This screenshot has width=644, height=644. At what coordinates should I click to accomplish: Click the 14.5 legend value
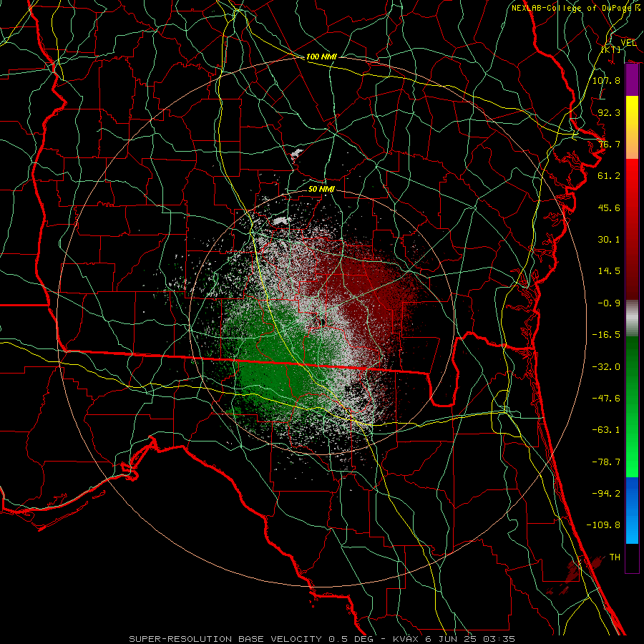pos(609,271)
